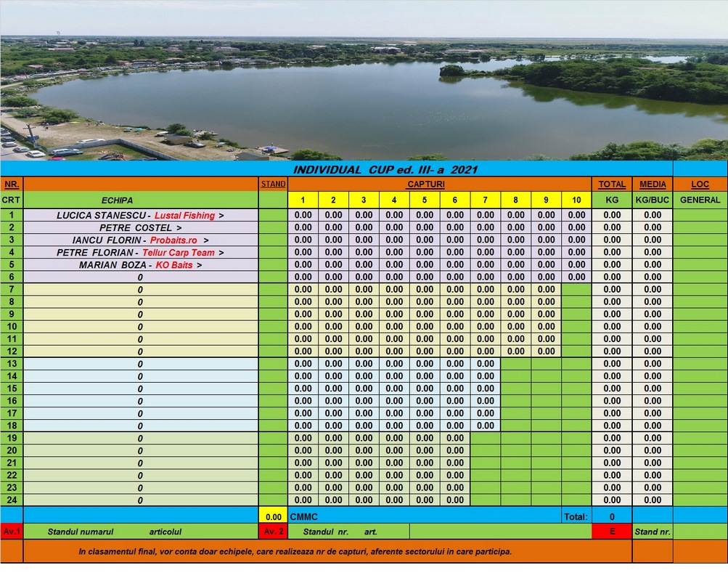Select the yellow 0.00 cell beside CMMC
Image resolution: width=728 pixels, height=581 pixels.
tap(273, 516)
